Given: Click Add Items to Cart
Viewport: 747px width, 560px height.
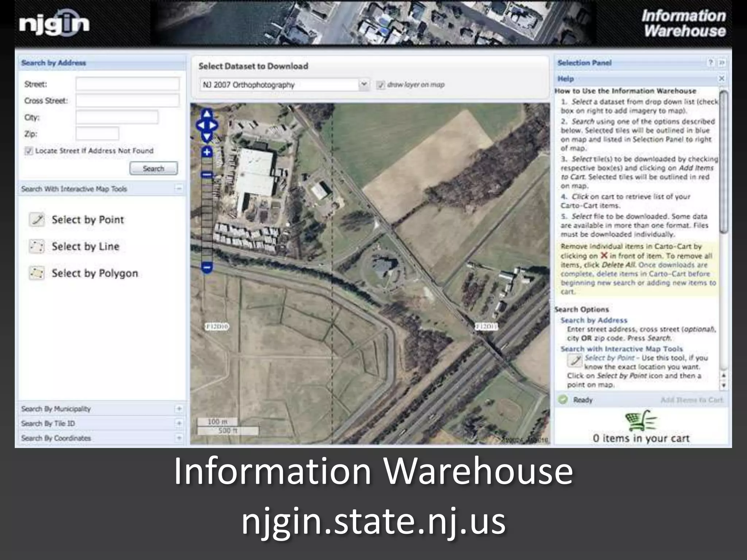Looking at the screenshot, I should pos(692,400).
